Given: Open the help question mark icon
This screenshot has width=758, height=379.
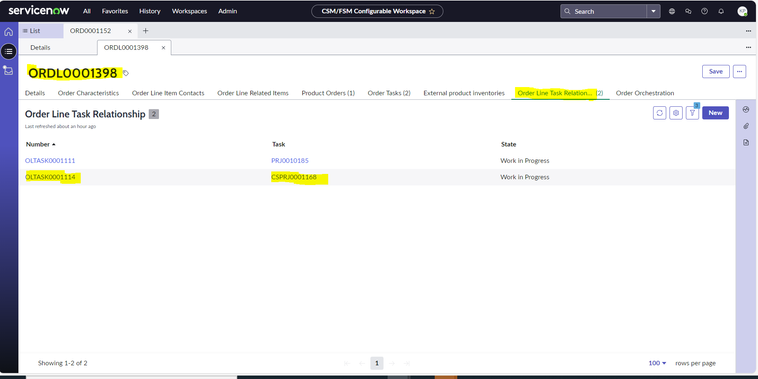Looking at the screenshot, I should pos(704,11).
